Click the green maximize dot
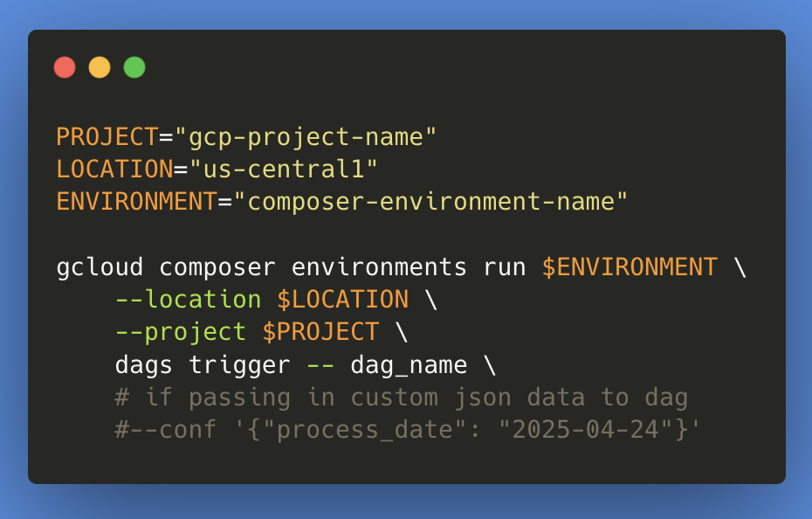 tap(134, 67)
